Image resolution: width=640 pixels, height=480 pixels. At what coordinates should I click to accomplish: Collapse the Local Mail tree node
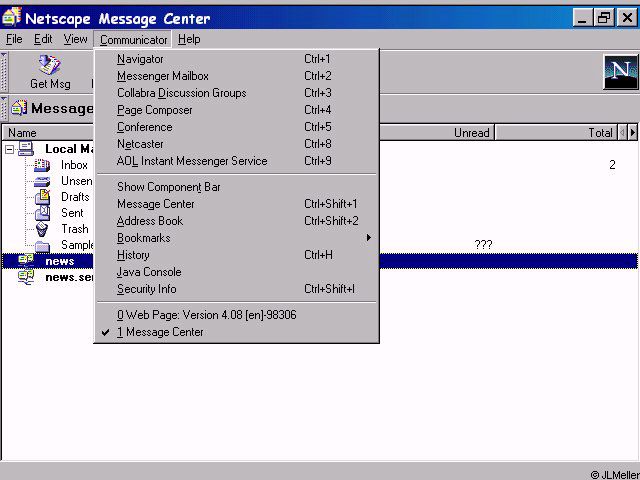point(9,150)
